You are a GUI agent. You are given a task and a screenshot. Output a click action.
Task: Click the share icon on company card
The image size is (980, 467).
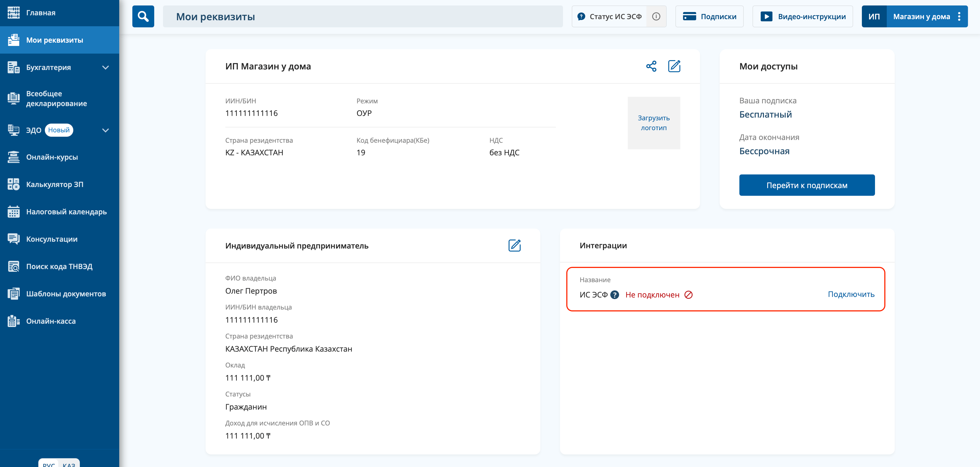(651, 66)
